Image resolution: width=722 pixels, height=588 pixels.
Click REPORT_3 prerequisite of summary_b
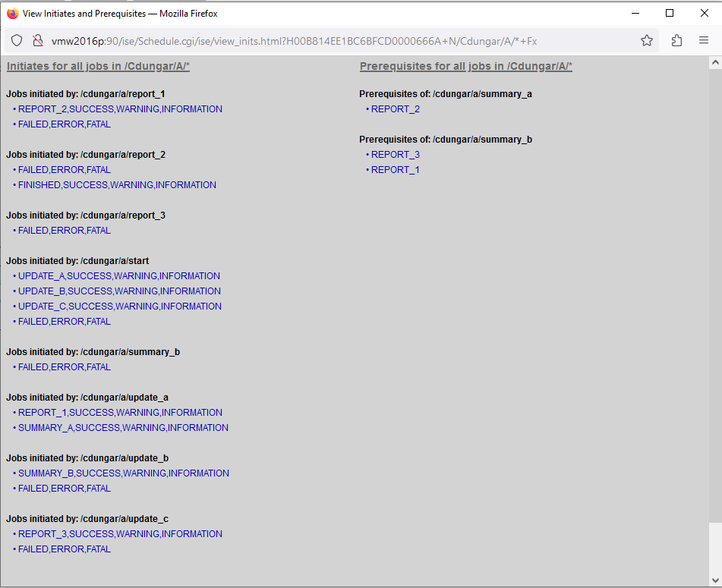pos(395,155)
